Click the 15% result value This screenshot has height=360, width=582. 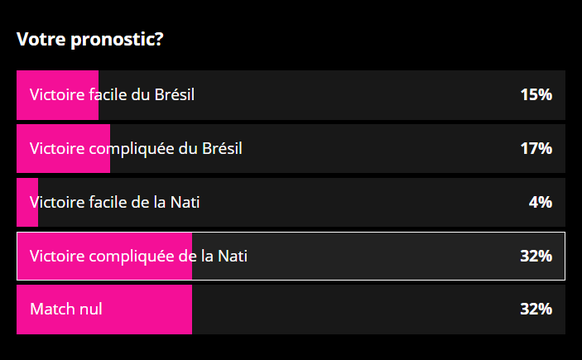(536, 95)
